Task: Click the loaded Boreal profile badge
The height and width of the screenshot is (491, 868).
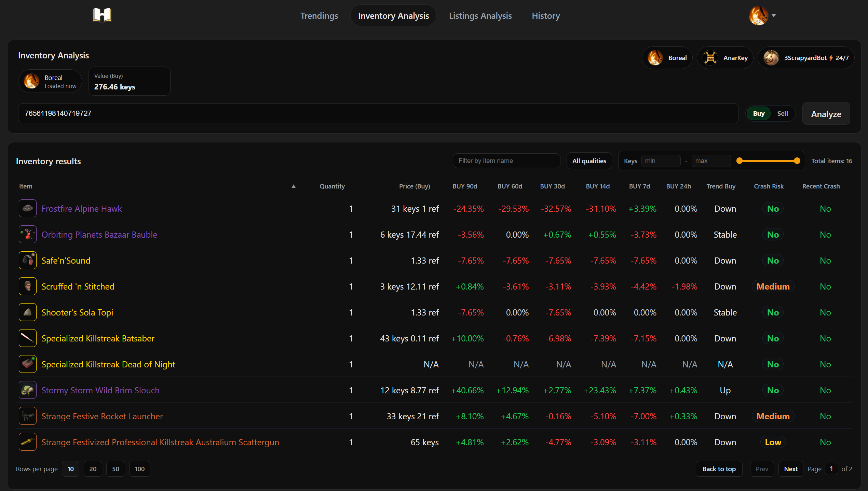Action: coord(50,81)
